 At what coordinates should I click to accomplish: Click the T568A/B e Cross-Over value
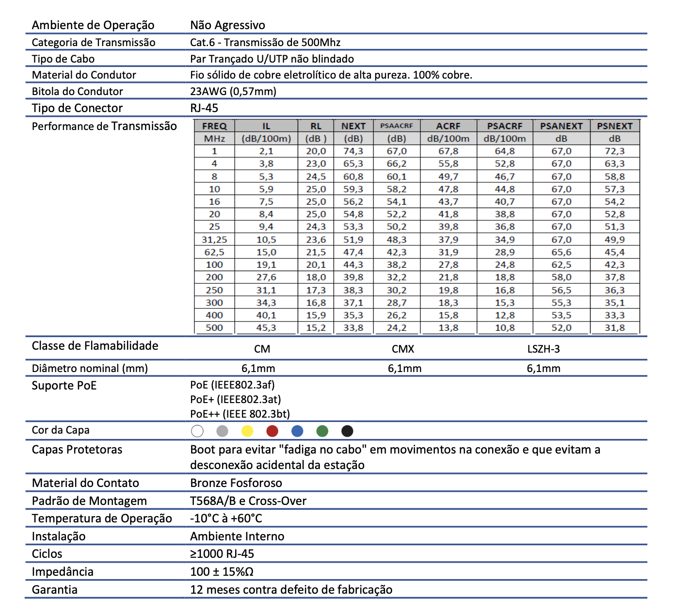[x=248, y=501]
